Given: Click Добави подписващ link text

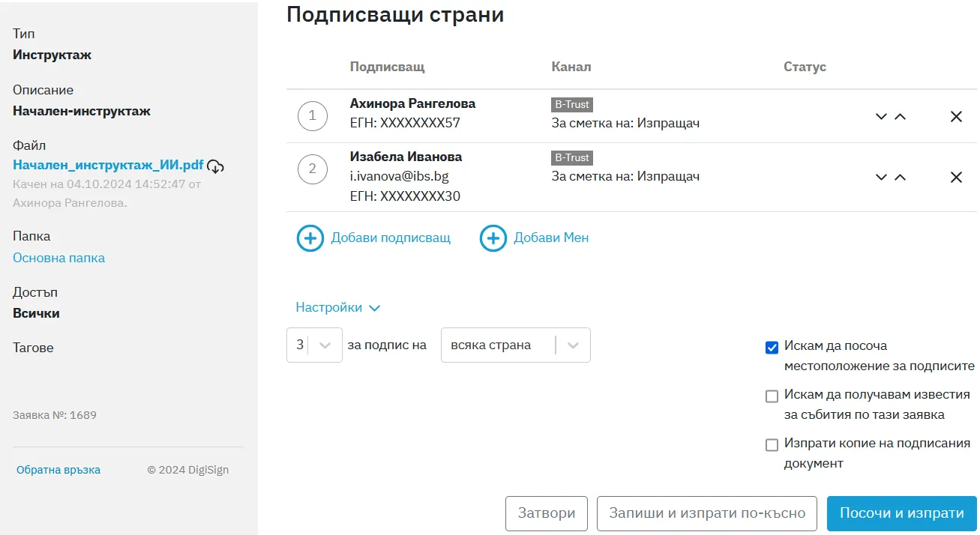Looking at the screenshot, I should [391, 238].
